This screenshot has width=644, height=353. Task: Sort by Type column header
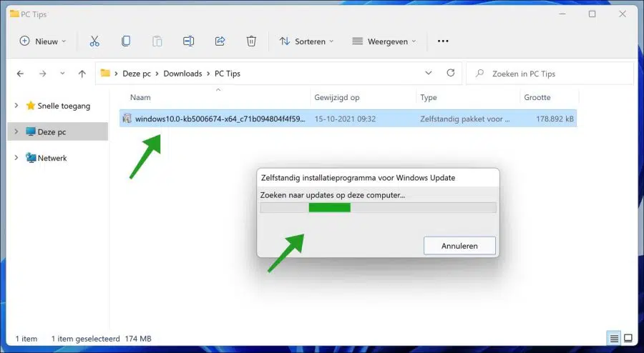pyautogui.click(x=429, y=97)
